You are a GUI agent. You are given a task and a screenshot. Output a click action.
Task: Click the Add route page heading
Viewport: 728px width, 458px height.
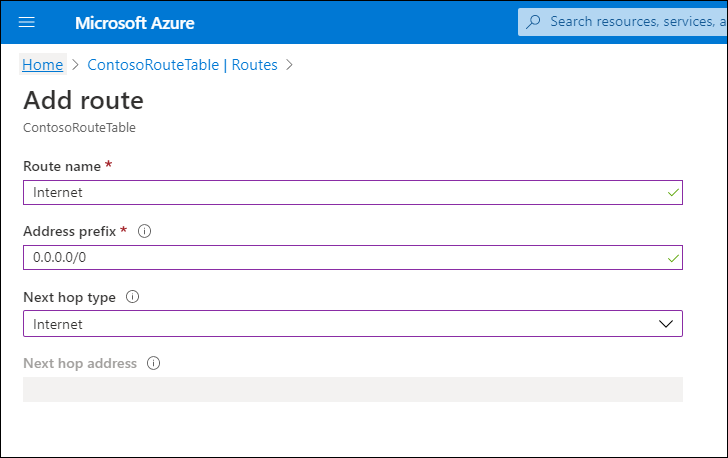click(x=83, y=100)
